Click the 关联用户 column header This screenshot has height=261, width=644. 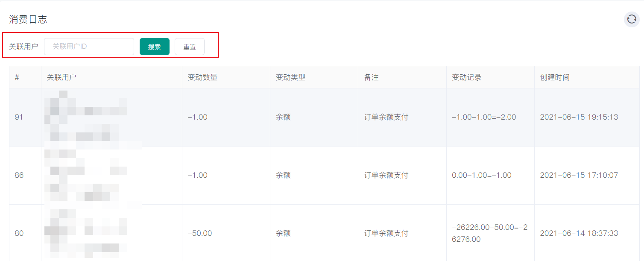61,77
